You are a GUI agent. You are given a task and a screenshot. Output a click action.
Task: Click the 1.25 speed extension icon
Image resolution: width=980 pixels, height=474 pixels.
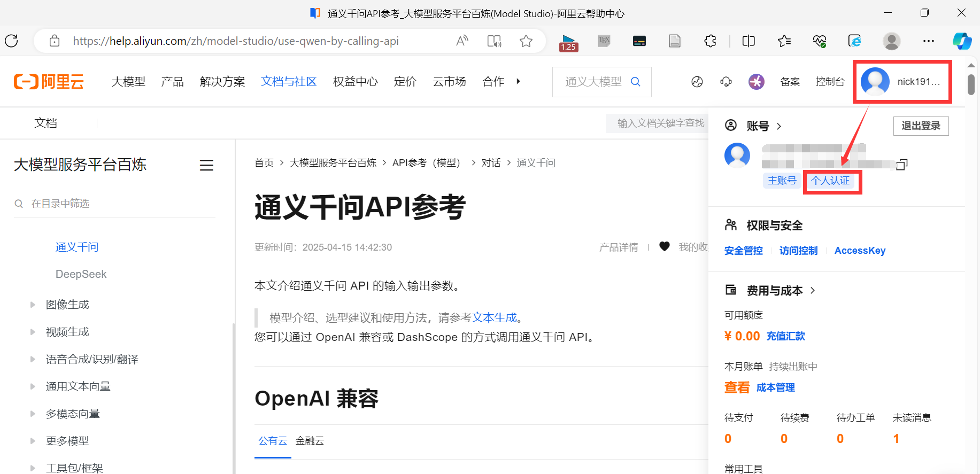tap(568, 42)
